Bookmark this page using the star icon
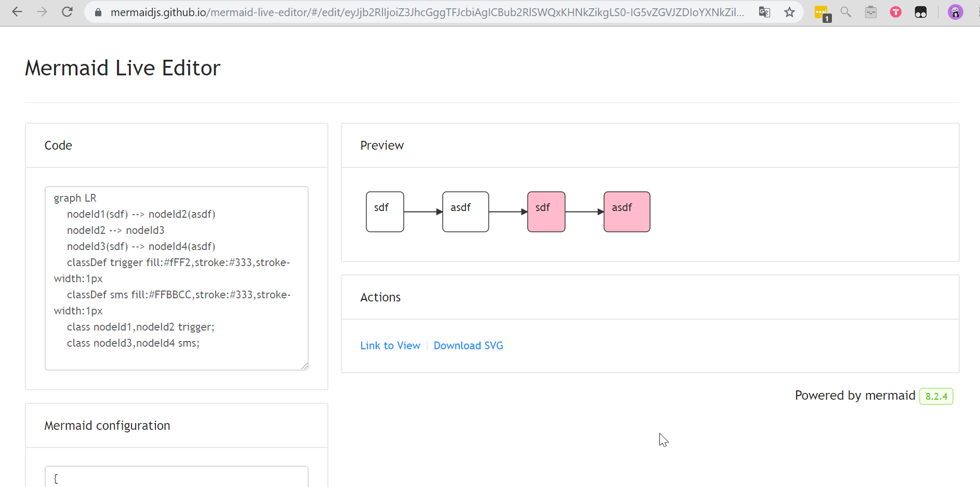Screen dimensions: 980x487 [x=789, y=11]
